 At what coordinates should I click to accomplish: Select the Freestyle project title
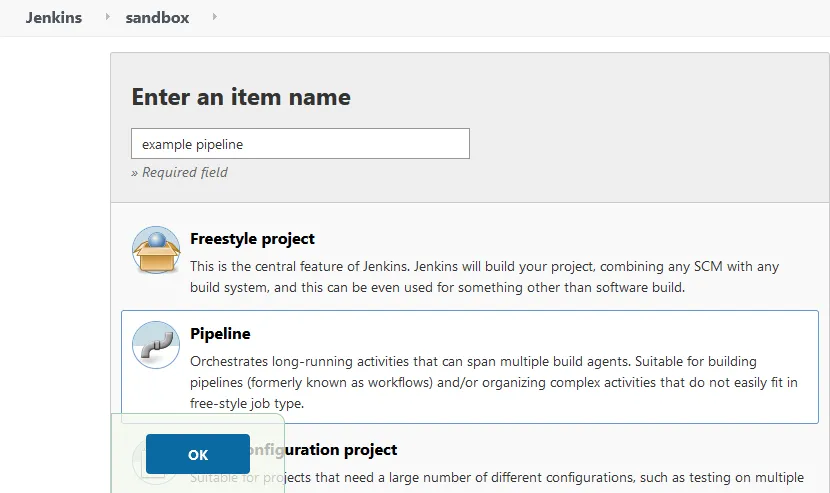pos(252,239)
